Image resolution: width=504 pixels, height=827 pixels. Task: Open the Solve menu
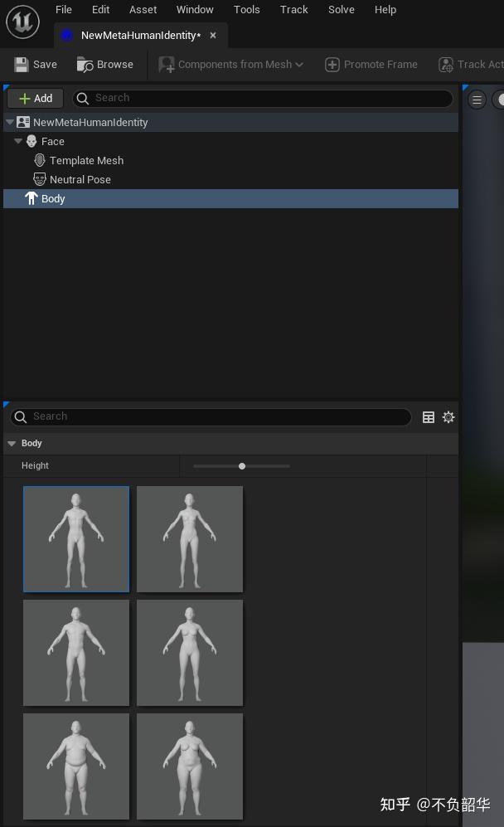pos(342,9)
